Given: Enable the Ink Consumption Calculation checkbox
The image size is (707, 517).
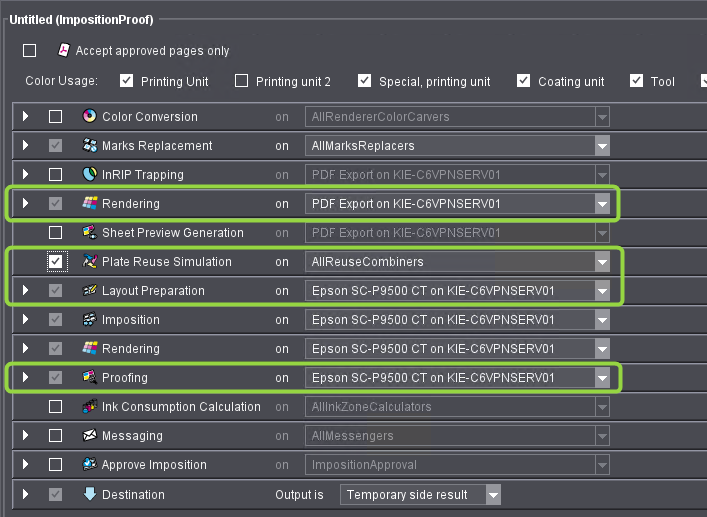Looking at the screenshot, I should [x=56, y=407].
